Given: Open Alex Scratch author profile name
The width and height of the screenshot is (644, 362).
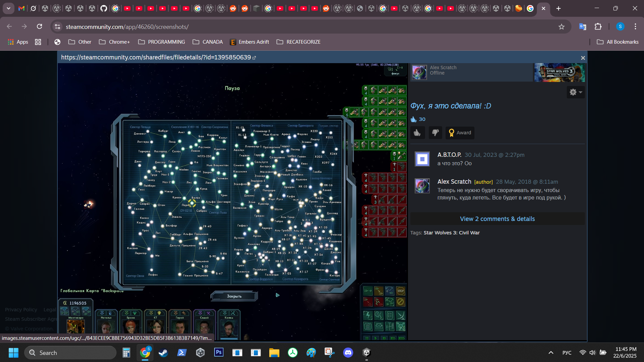Looking at the screenshot, I should [443, 67].
